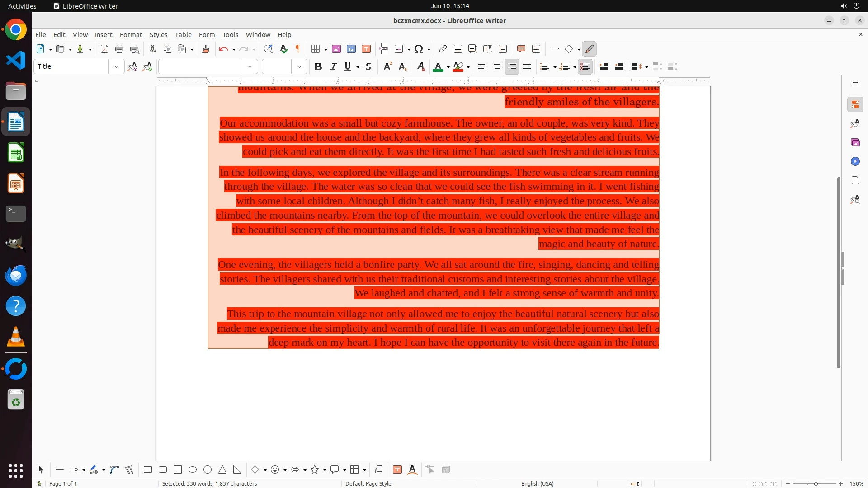This screenshot has width=868, height=488.
Task: Click the Strikethrough icon
Action: (368, 67)
